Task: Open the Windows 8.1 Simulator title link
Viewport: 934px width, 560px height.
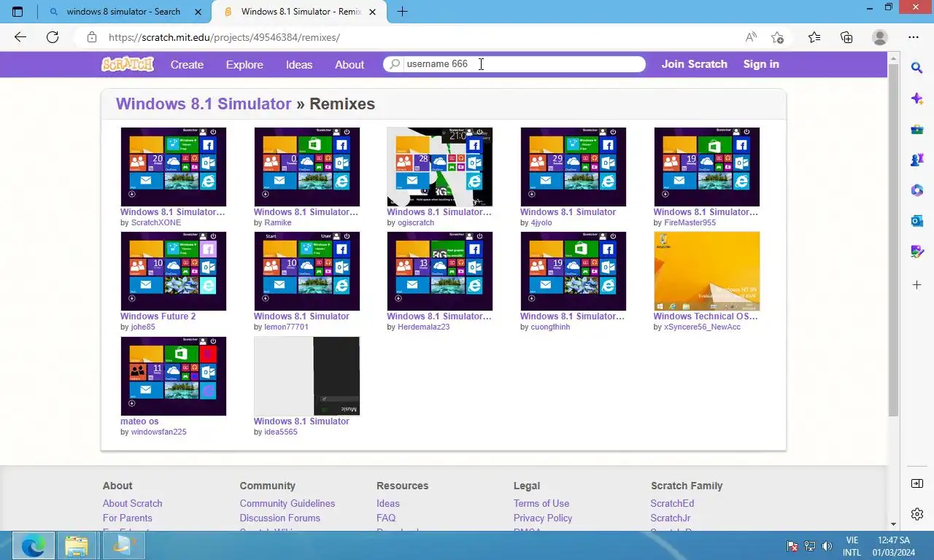Action: tap(204, 104)
